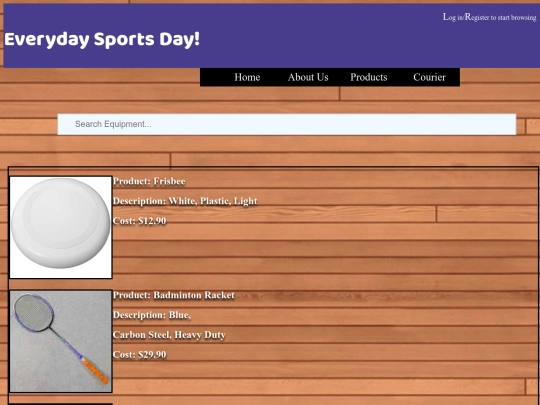This screenshot has width=540, height=405.
Task: Open the Products menu item
Action: pyautogui.click(x=368, y=77)
